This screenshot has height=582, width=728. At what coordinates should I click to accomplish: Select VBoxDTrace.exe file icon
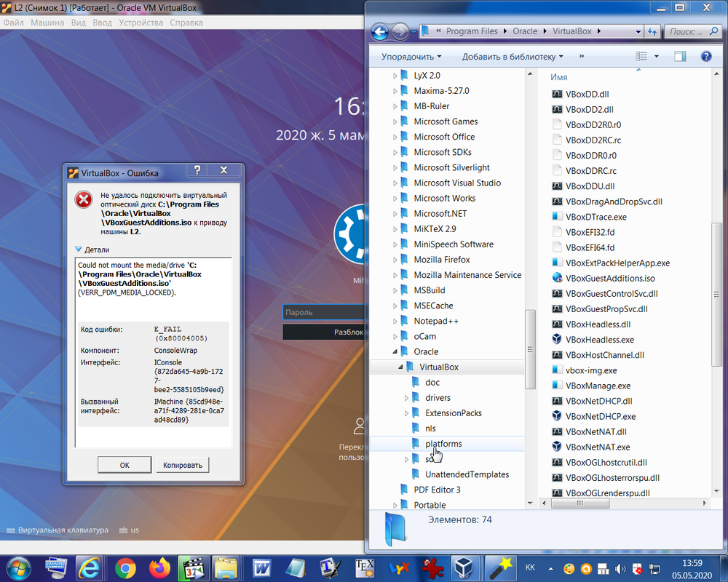(557, 216)
